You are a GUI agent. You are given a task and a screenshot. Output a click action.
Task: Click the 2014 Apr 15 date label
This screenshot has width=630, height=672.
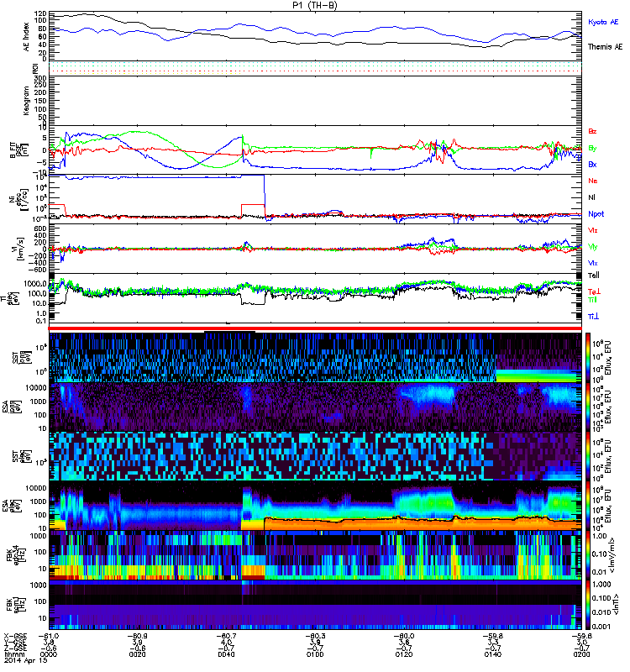pyautogui.click(x=25, y=660)
